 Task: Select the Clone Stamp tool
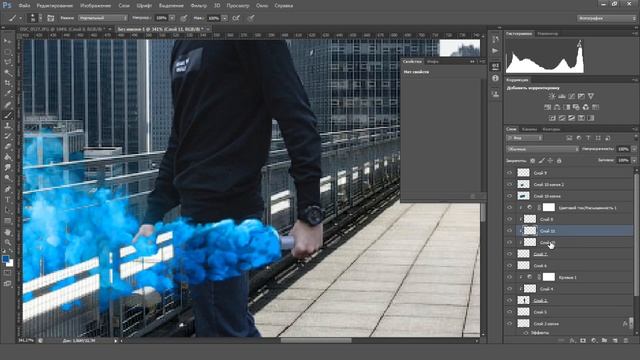click(8, 126)
